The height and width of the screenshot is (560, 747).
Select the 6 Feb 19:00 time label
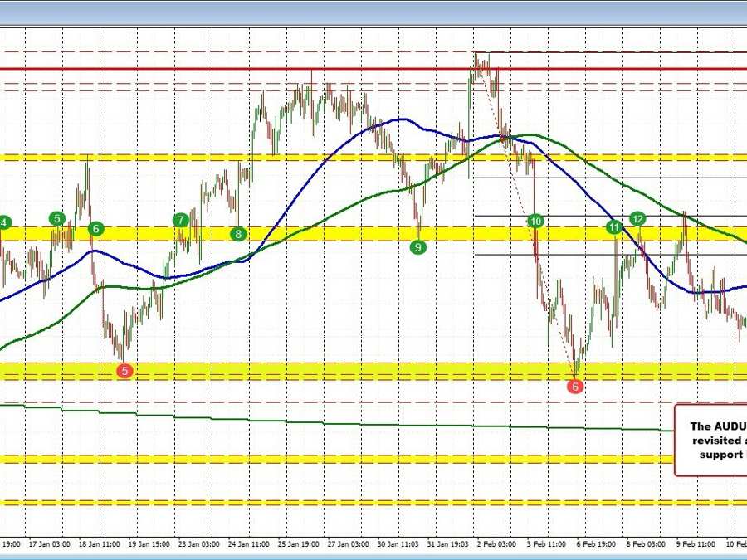[597, 544]
